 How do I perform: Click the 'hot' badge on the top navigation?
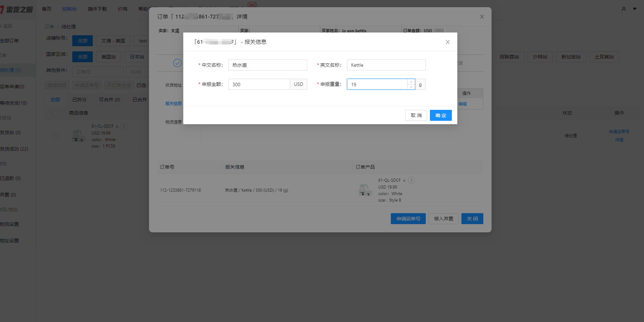pos(252,4)
